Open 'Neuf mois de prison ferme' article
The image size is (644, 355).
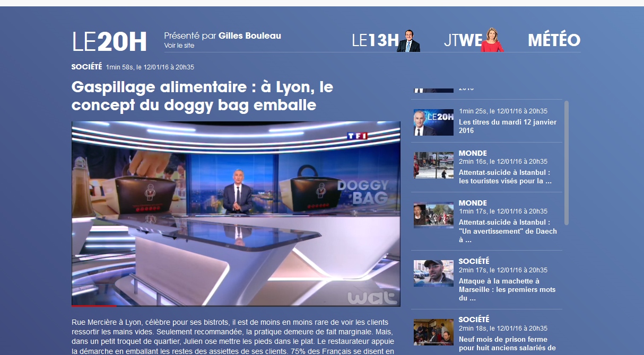coord(507,343)
